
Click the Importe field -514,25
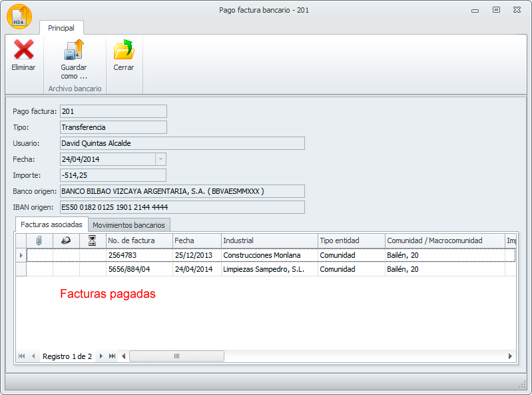point(113,175)
